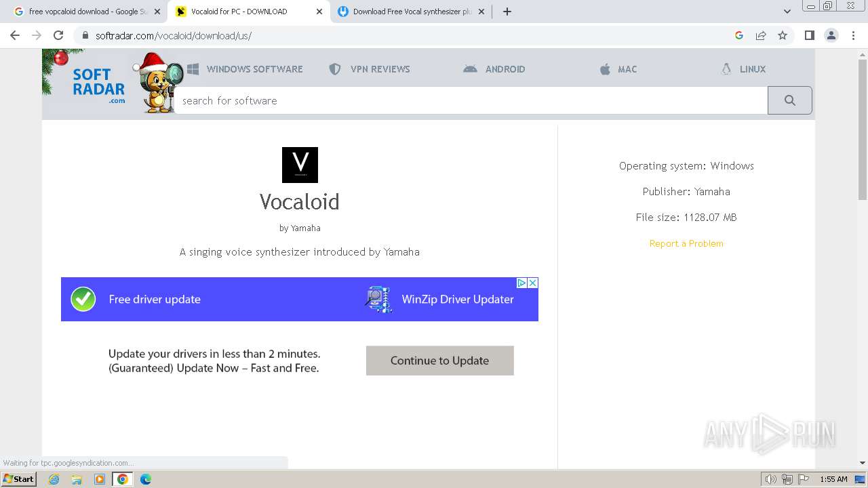Toggle the browser side panel

pos(809,35)
